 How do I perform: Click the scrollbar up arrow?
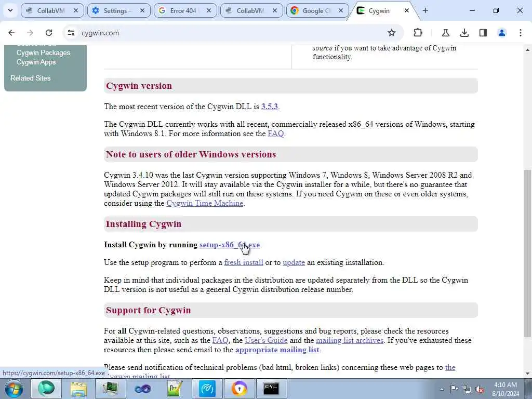(528, 50)
